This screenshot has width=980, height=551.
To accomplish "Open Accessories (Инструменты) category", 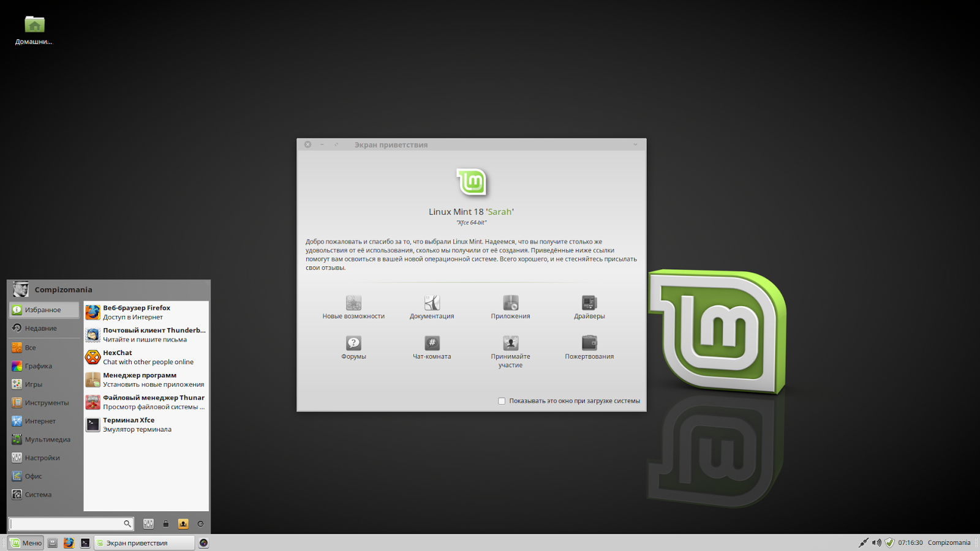I will pos(45,403).
